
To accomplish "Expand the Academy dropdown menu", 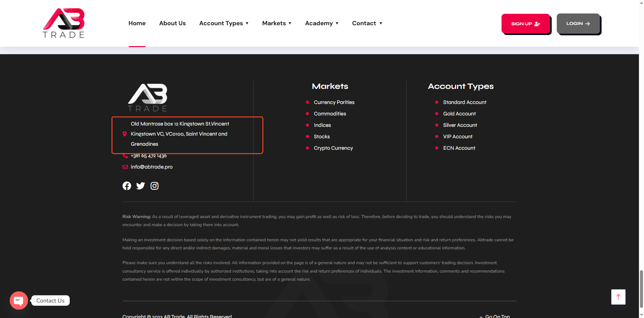I will coord(322,23).
